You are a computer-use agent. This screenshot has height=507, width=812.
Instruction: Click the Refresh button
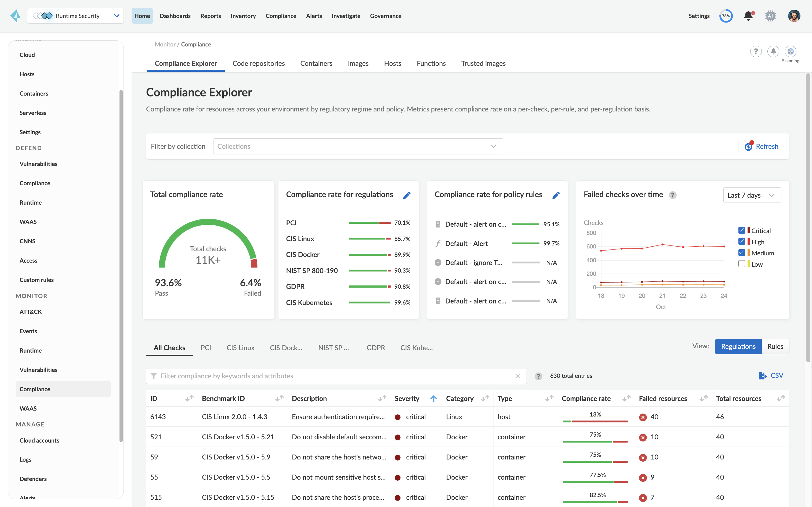[x=761, y=147]
